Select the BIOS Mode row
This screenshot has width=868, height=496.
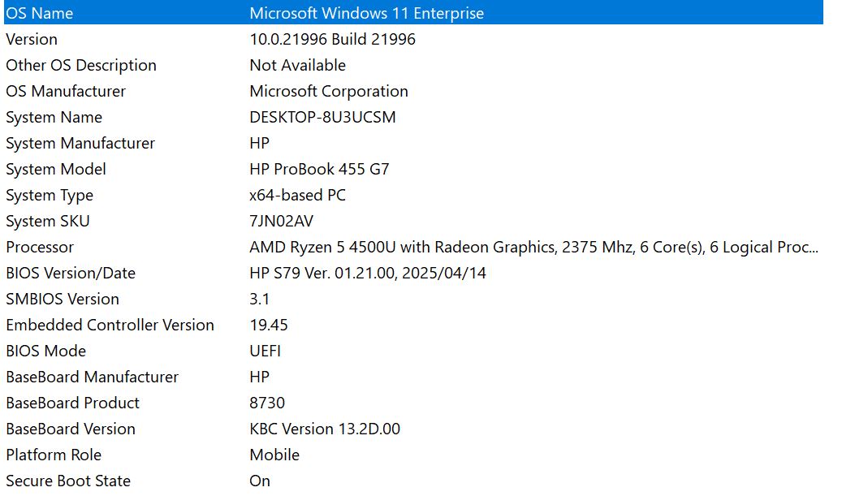coord(45,351)
